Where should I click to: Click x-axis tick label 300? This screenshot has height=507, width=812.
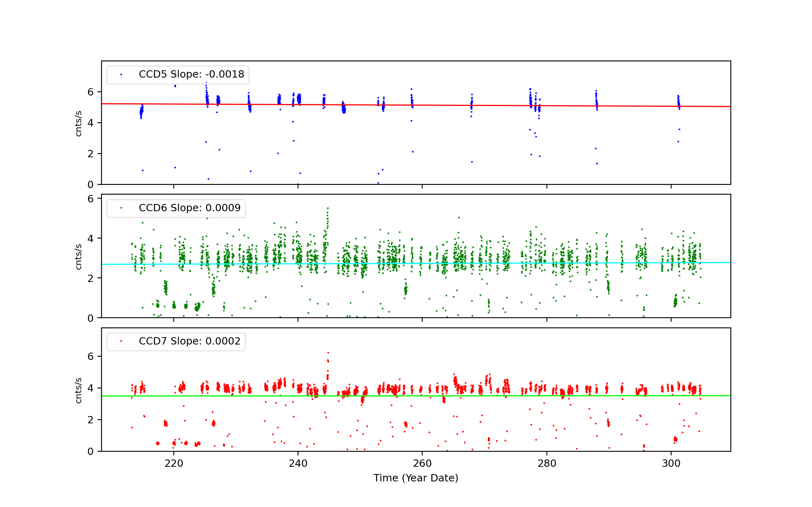pyautogui.click(x=671, y=464)
